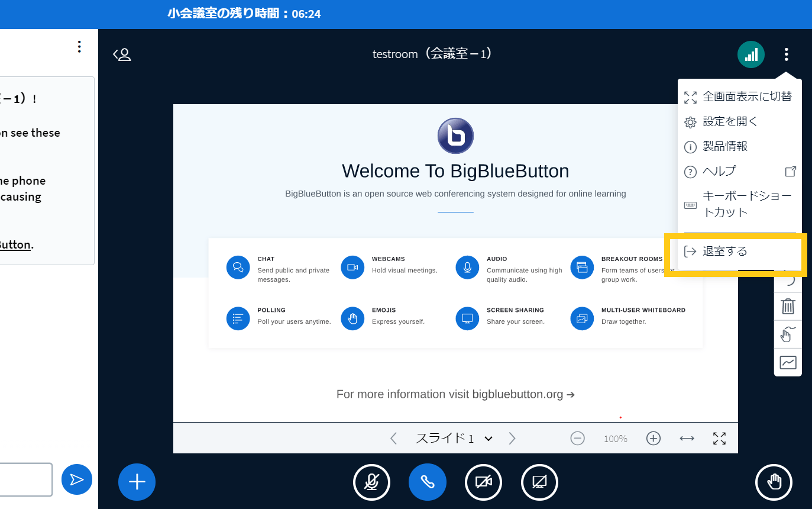Open the blue plus actions button

pos(137,482)
